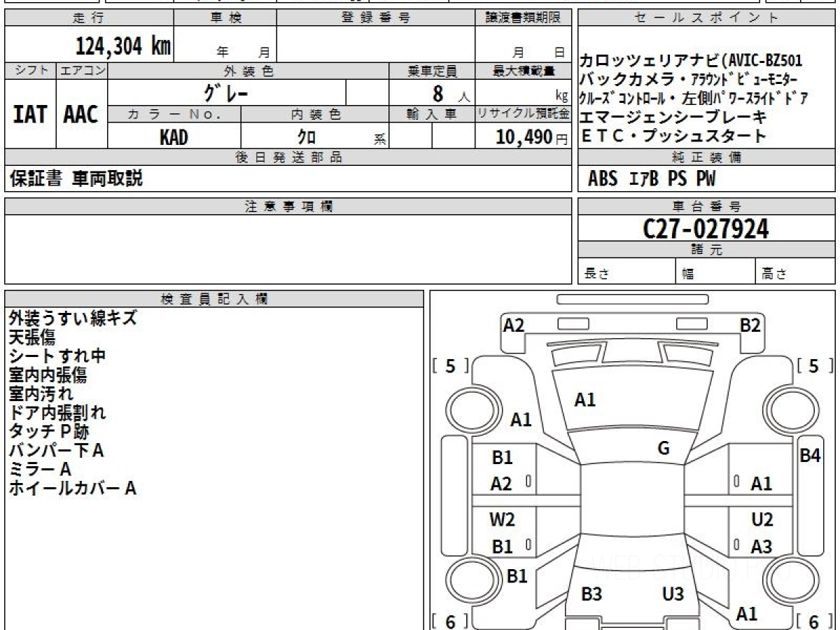840x630 pixels.
Task: Click the W2 damage mark
Action: (502, 519)
